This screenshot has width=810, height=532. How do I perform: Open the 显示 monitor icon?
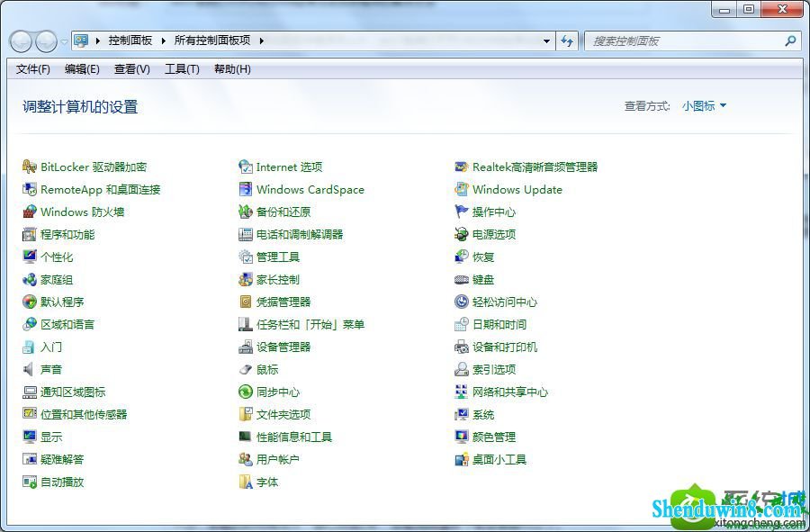click(30, 437)
